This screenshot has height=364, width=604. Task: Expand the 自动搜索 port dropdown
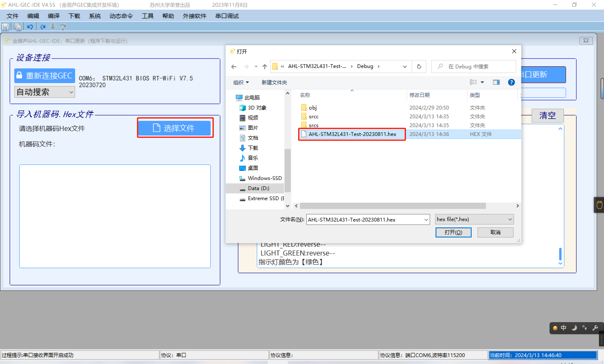click(x=71, y=92)
